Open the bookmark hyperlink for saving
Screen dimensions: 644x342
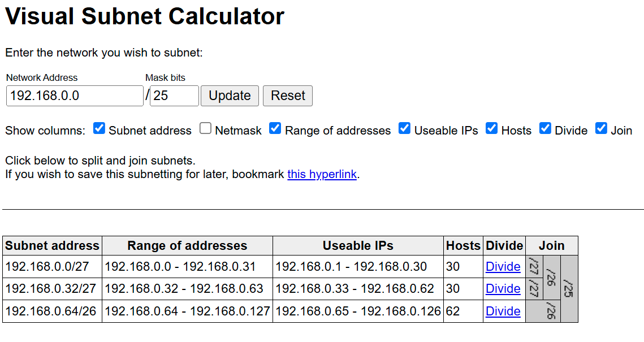coord(321,174)
